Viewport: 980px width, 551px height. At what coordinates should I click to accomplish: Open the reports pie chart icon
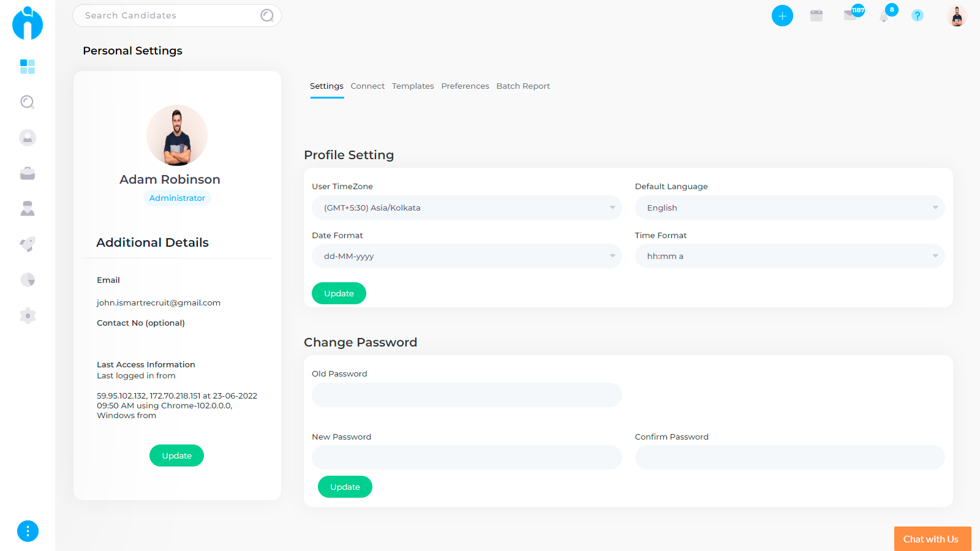pos(28,280)
